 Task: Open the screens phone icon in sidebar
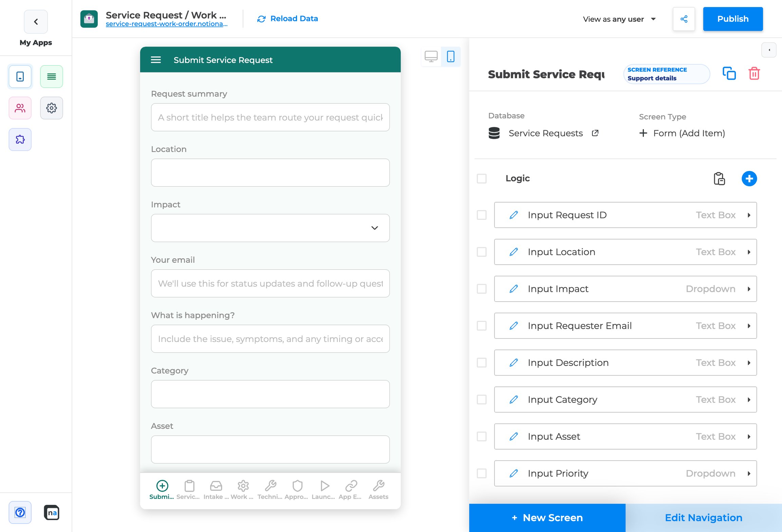(20, 77)
